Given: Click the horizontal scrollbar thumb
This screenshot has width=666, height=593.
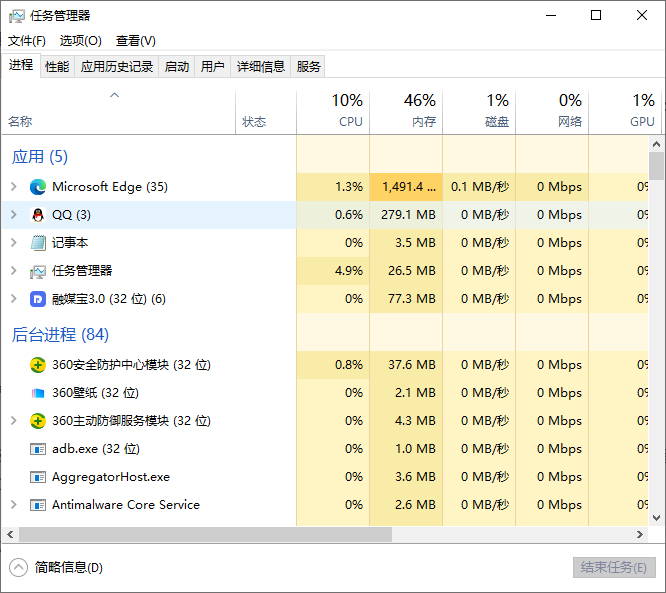Looking at the screenshot, I should (x=205, y=535).
